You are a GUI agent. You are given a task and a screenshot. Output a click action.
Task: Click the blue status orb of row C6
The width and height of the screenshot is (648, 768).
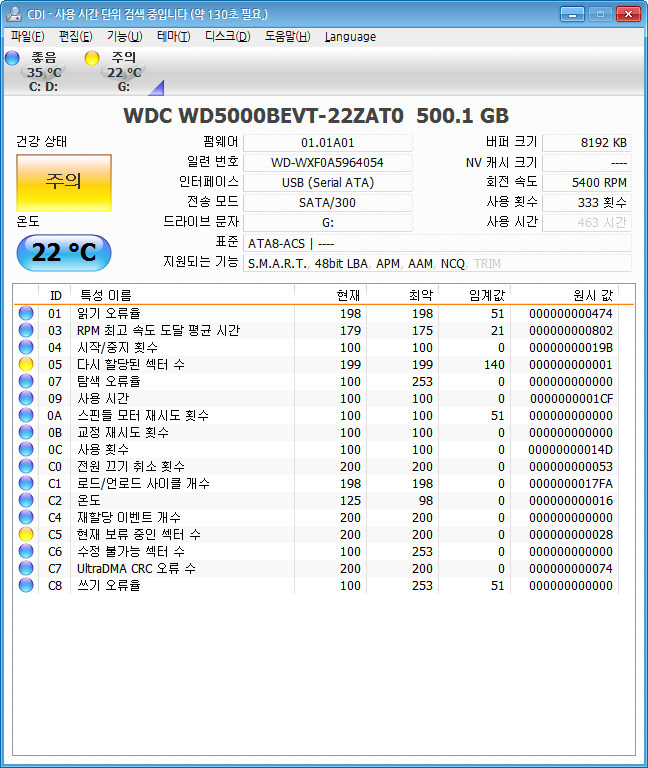[26, 552]
